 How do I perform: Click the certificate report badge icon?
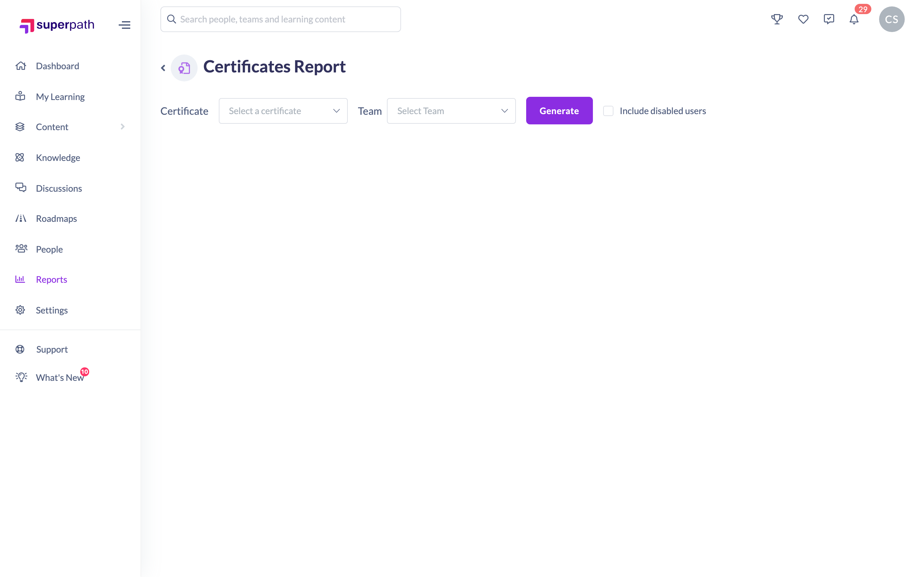pos(184,68)
